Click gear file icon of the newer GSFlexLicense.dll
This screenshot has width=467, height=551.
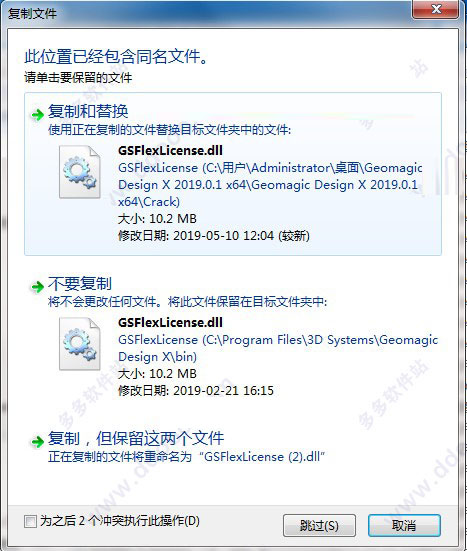(80, 172)
